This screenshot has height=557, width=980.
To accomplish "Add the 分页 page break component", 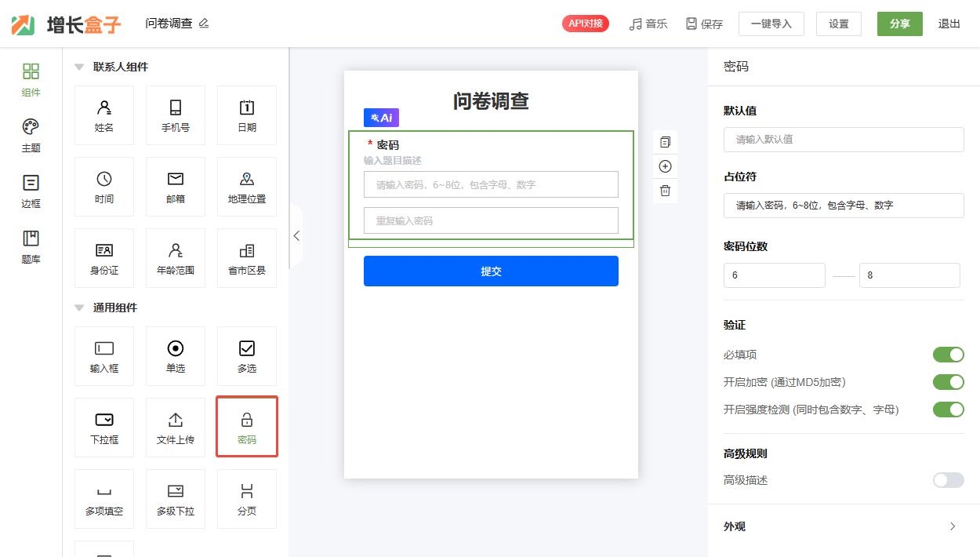I will coord(247,499).
